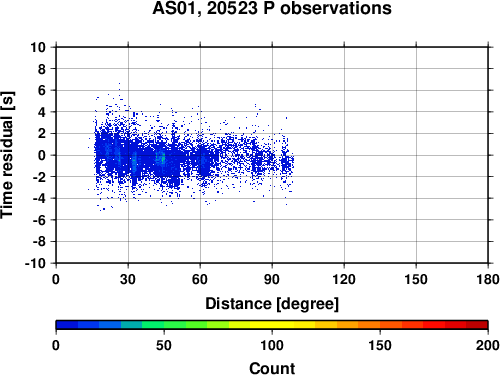The image size is (500, 375).
Task: Click the x-axis tick label 180
Action: [x=488, y=279]
